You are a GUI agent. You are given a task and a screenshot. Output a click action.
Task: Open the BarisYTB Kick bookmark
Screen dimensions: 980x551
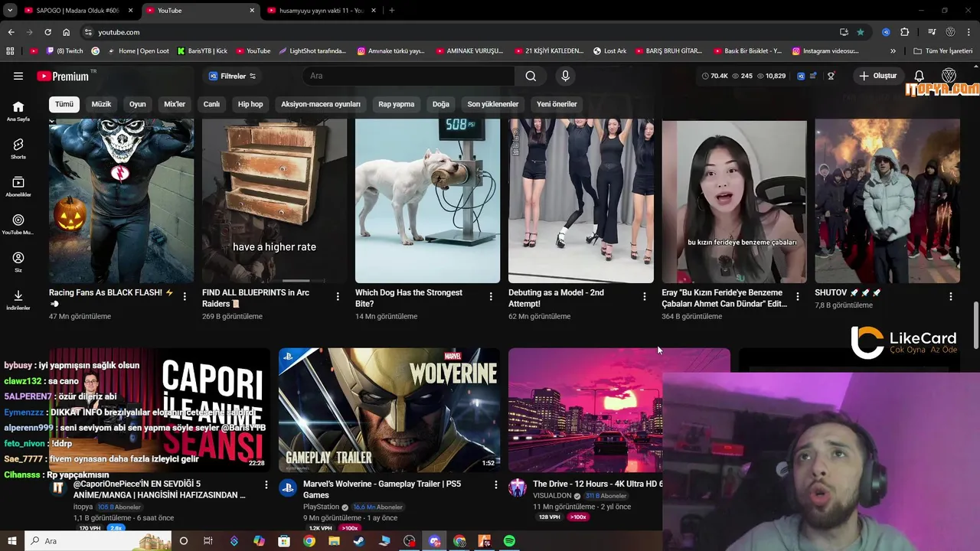(202, 51)
